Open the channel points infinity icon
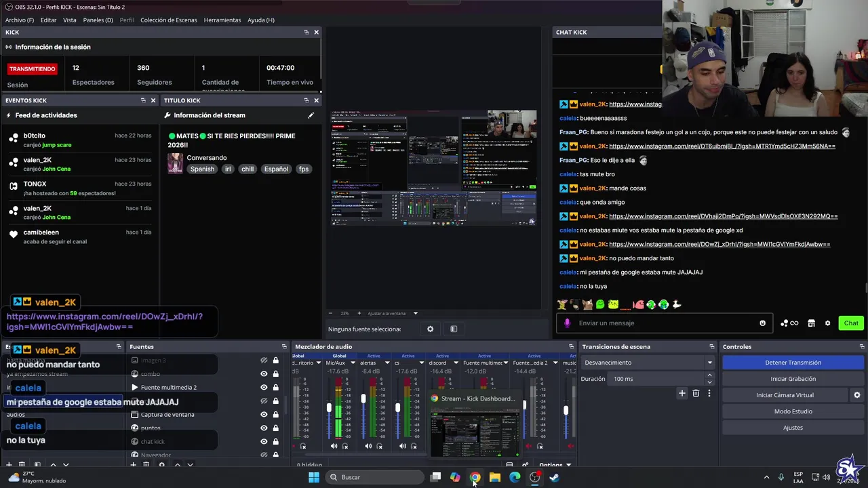This screenshot has height=488, width=868. click(789, 323)
